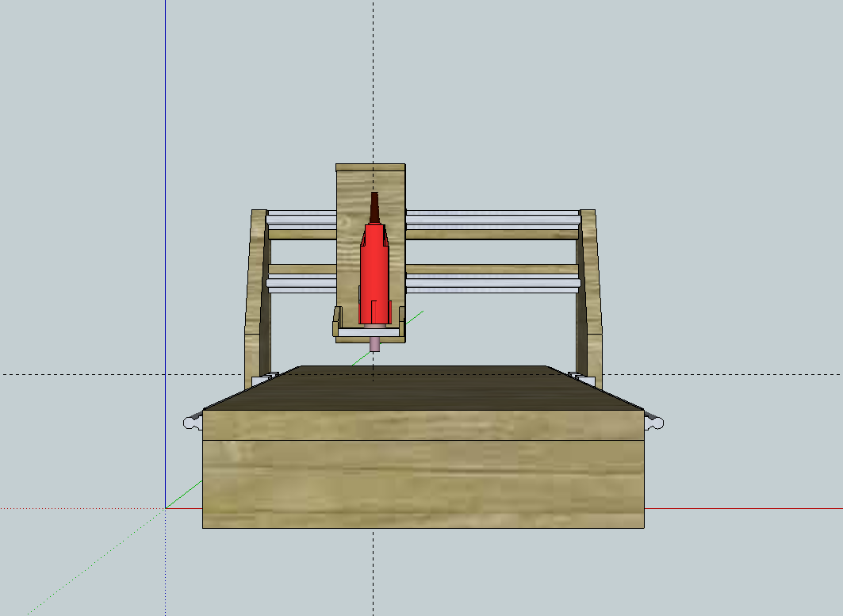
Task: Click the upper silver rail right of carriage
Action: point(492,220)
